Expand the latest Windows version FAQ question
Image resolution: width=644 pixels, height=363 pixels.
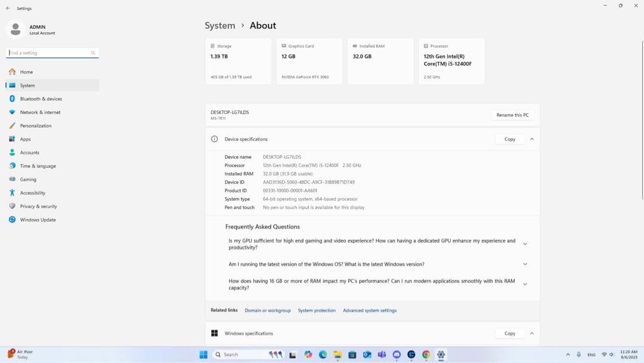click(x=525, y=263)
